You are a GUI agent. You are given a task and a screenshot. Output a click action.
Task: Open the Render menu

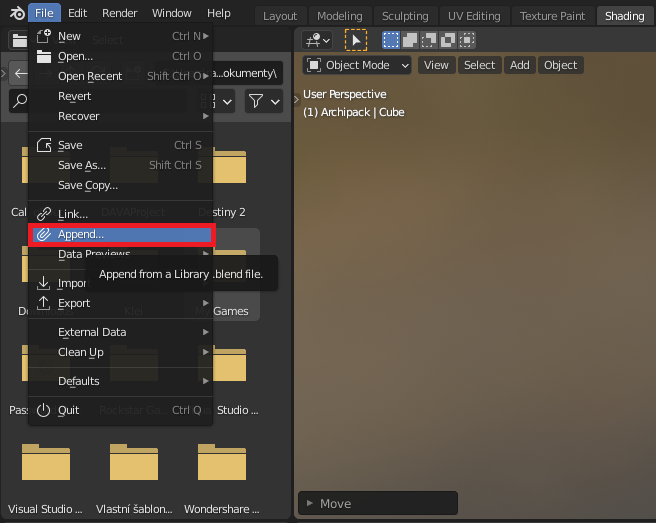(x=120, y=13)
